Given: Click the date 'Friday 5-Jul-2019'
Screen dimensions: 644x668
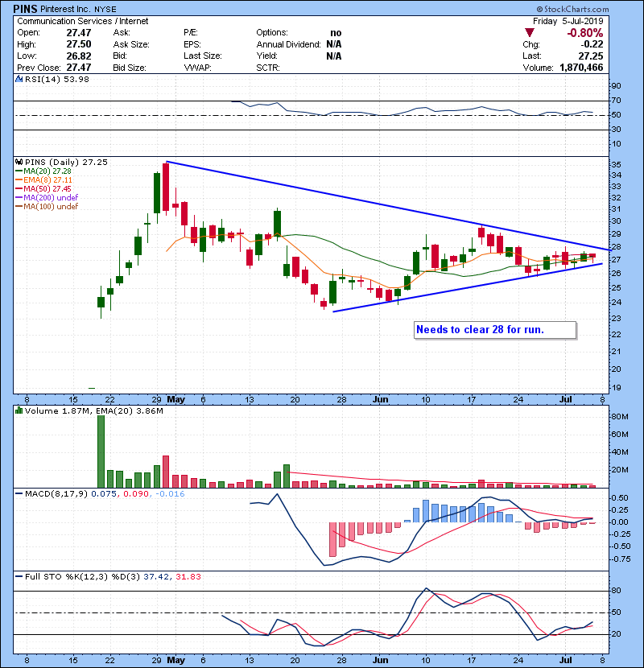Looking at the screenshot, I should pyautogui.click(x=568, y=21).
